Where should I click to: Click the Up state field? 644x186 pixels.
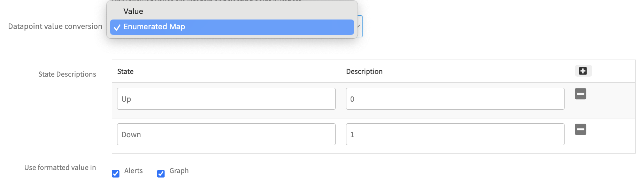coord(226,99)
